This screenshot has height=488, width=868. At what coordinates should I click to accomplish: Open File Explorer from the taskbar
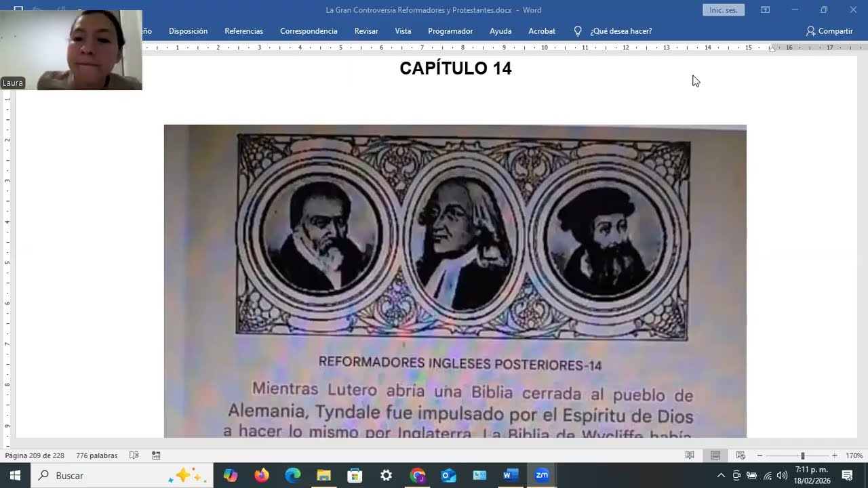(323, 475)
